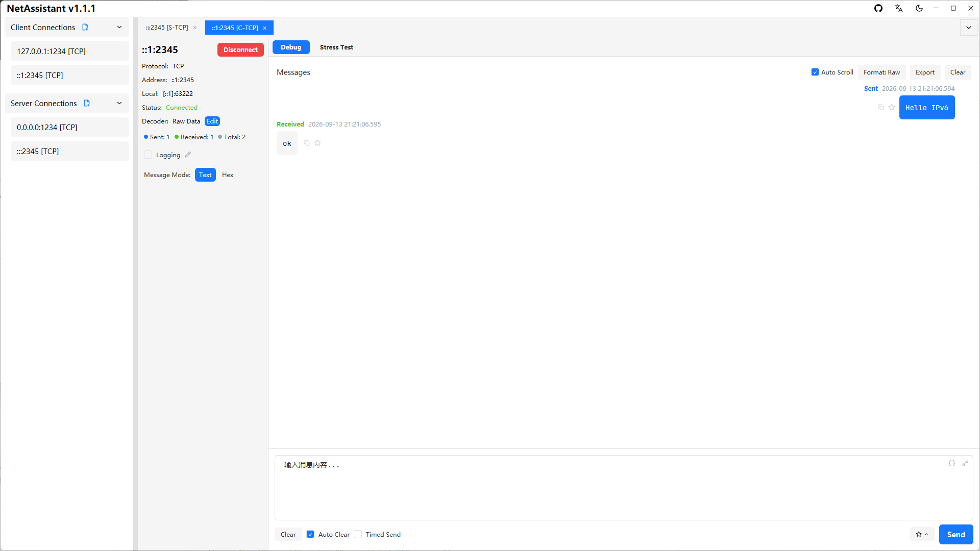
Task: Collapse the message input area icon
Action: click(965, 463)
